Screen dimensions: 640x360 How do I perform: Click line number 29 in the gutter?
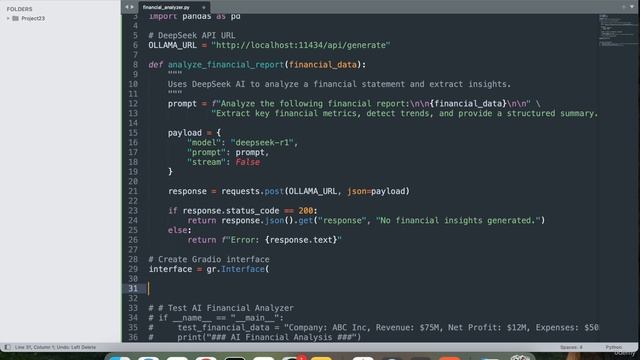click(133, 269)
